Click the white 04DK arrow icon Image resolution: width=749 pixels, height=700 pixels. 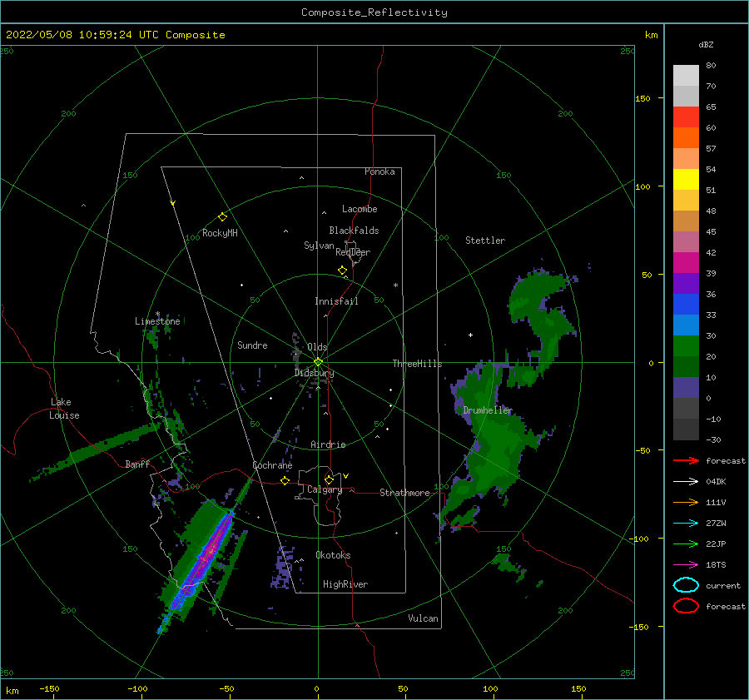686,481
